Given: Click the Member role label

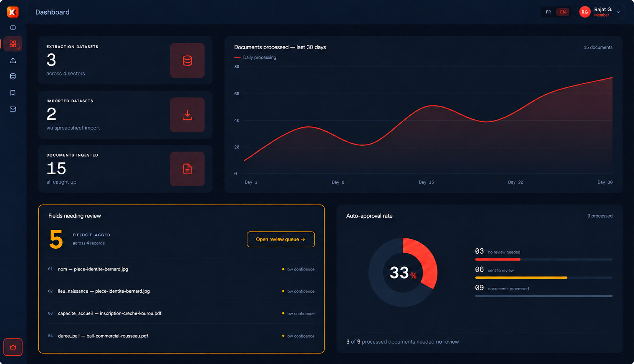Looking at the screenshot, I should point(601,15).
